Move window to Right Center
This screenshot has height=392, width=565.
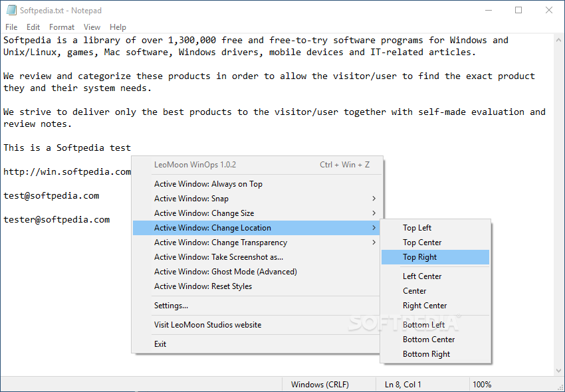click(435, 305)
